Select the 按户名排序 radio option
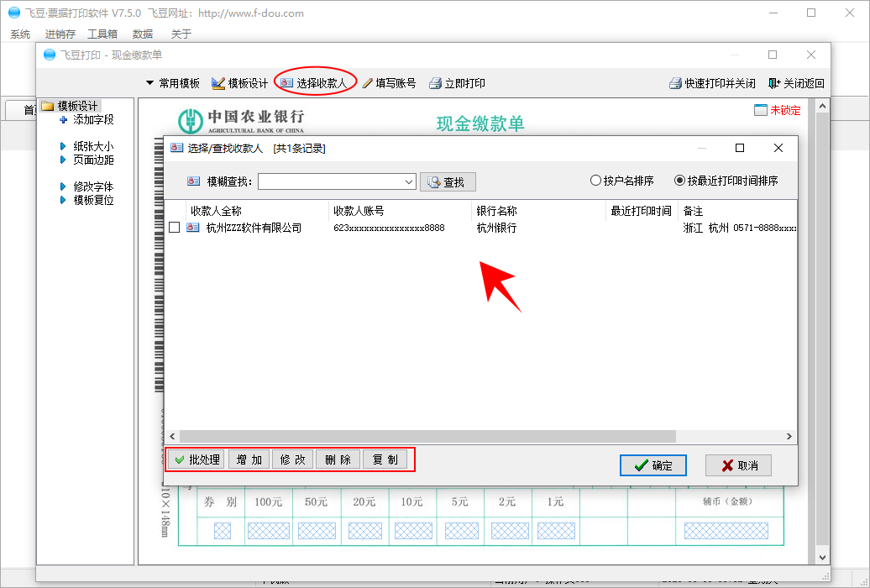 [x=595, y=181]
